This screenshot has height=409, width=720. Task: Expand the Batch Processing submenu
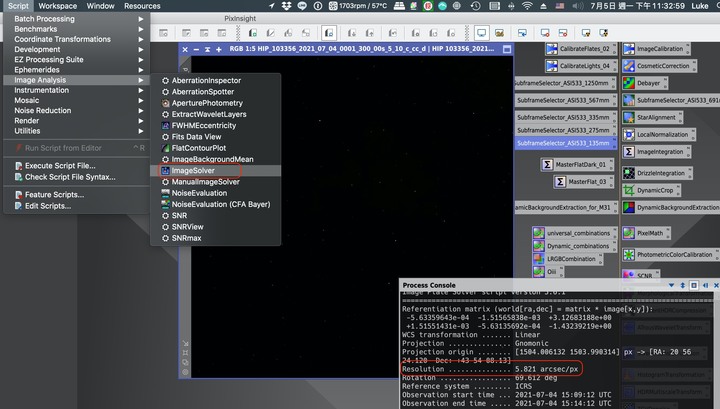pyautogui.click(x=76, y=19)
